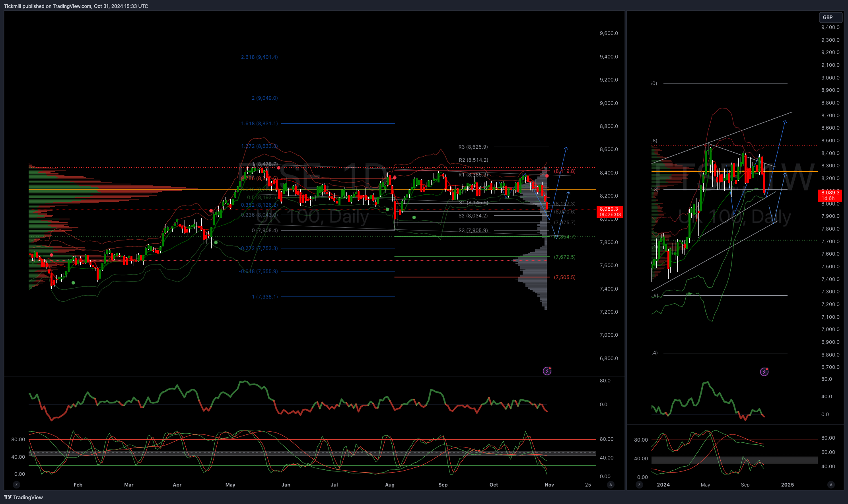Click the Feb label on the time axis
The width and height of the screenshot is (848, 504).
78,485
